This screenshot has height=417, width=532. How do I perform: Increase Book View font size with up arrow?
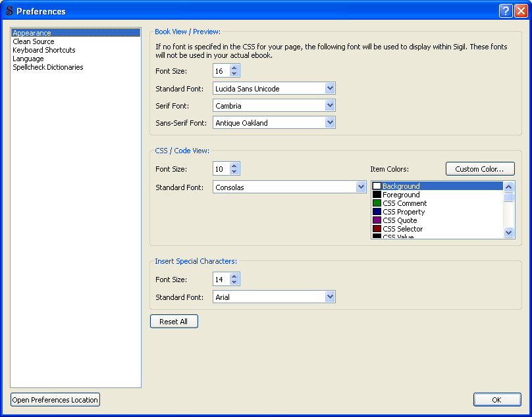coord(234,68)
